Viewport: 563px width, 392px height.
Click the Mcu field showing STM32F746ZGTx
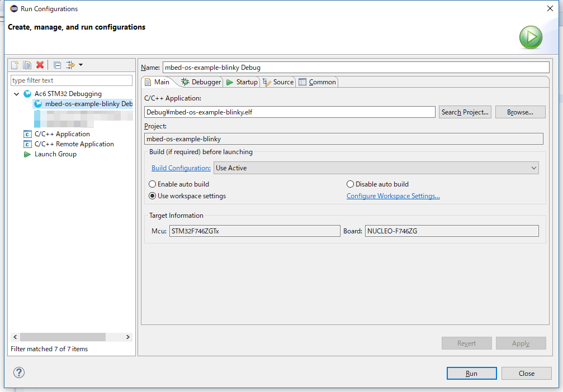point(254,231)
